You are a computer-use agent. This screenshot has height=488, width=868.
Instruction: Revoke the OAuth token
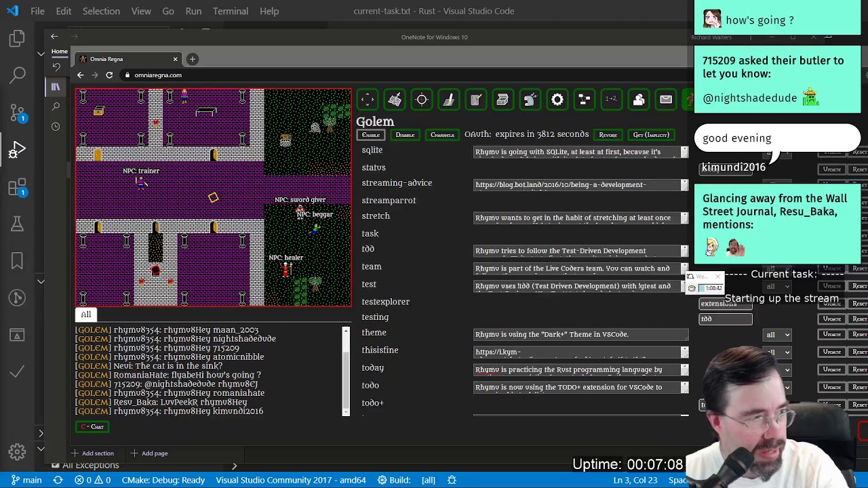pos(608,135)
